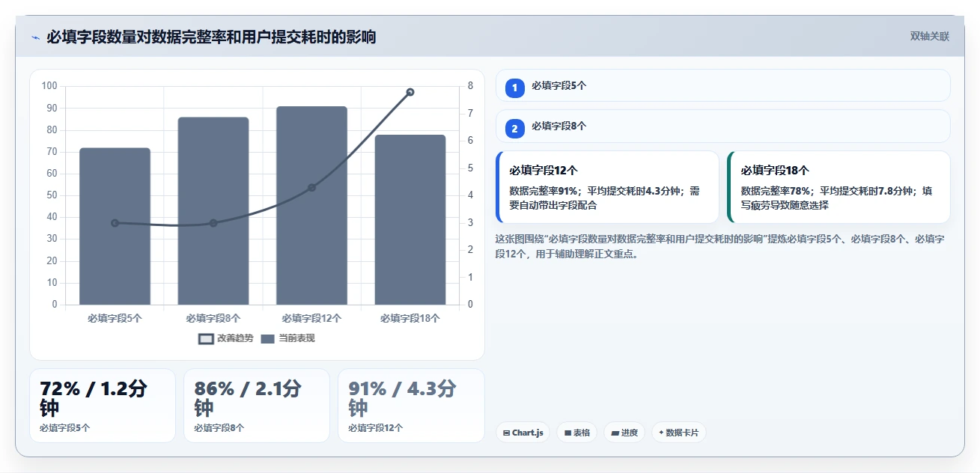Click the 双轴关联 label in the header
980x473 pixels.
coord(930,37)
